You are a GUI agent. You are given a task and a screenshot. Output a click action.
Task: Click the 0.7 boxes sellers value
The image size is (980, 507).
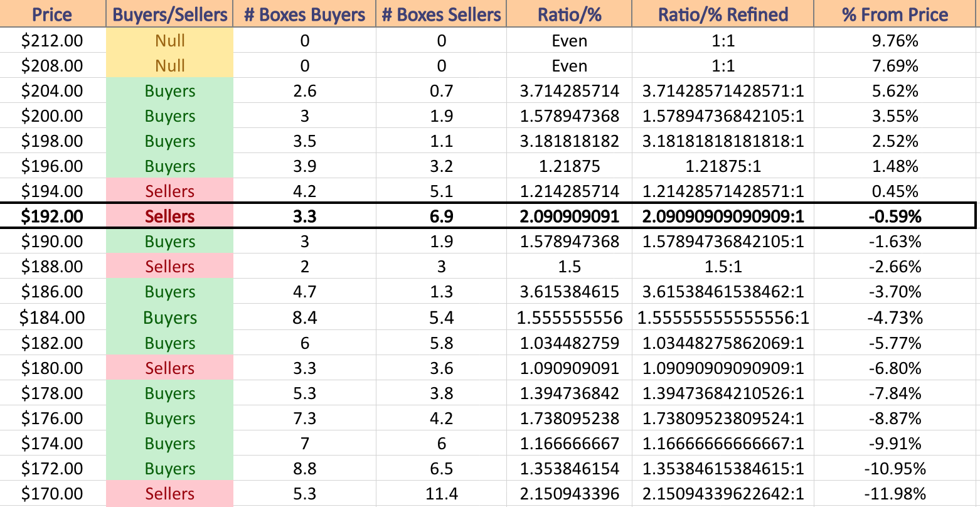pos(441,91)
